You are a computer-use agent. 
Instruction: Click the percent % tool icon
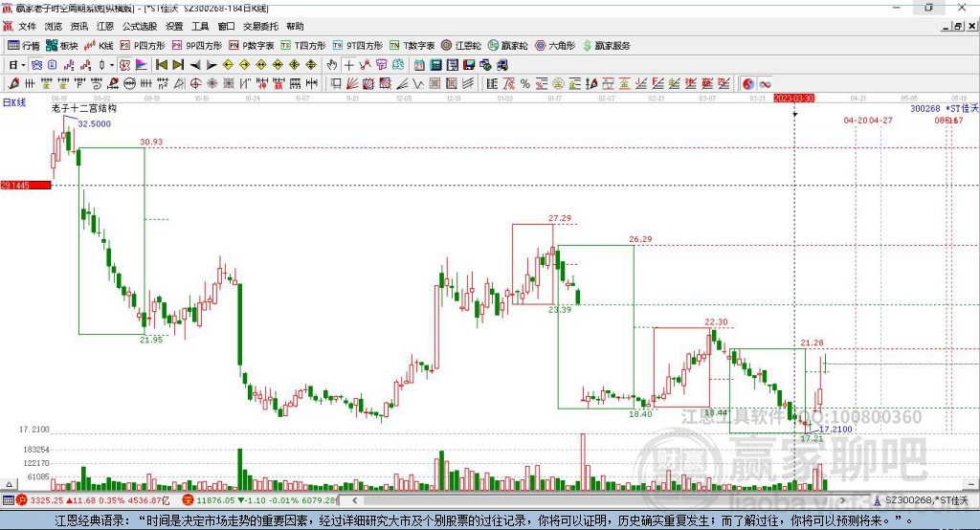click(525, 84)
